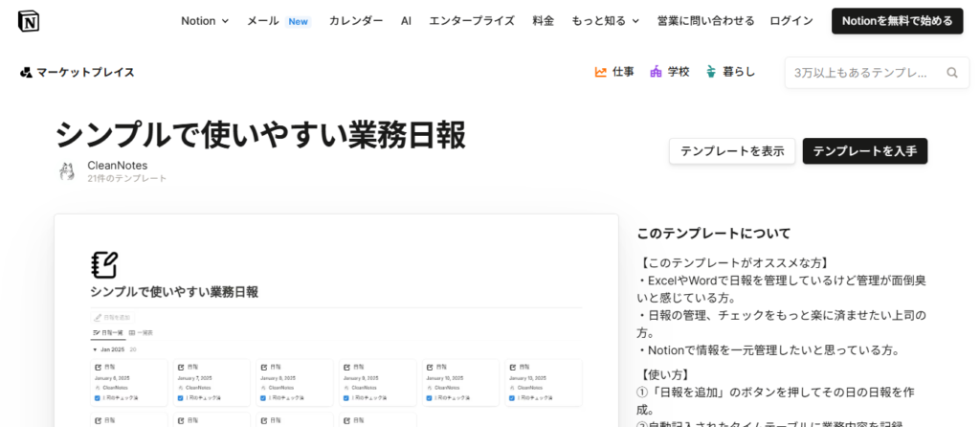Click the date text January 10, 2025
The image size is (980, 427).
pos(445,378)
